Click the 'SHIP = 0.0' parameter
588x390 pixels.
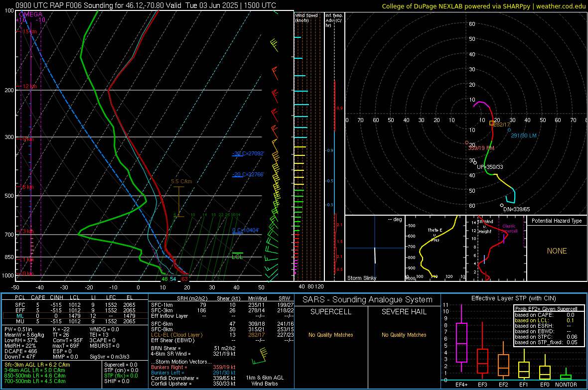(x=117, y=381)
